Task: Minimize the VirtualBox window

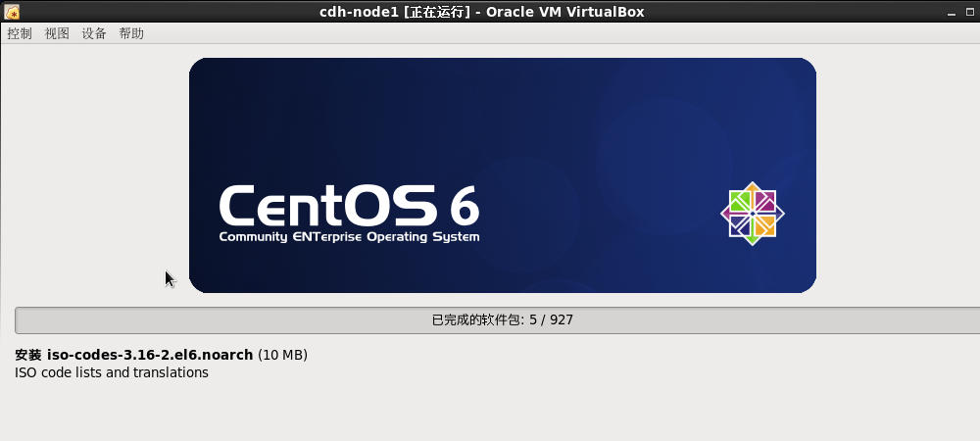Action: (952, 13)
